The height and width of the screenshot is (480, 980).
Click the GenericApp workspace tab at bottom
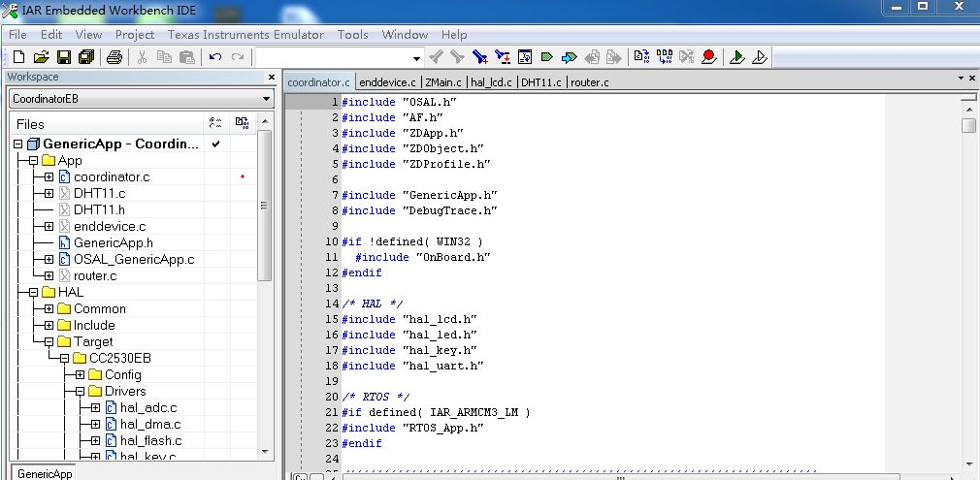coord(45,474)
